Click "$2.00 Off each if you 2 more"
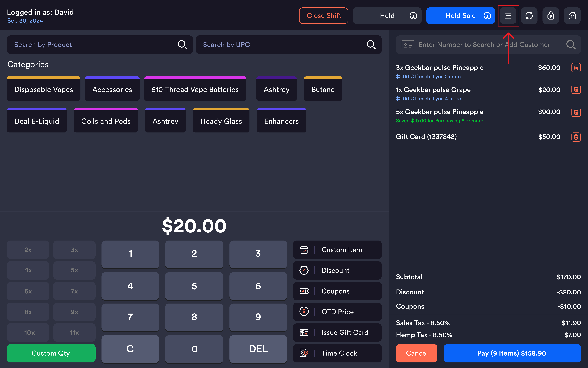This screenshot has height=368, width=588. pos(428,76)
